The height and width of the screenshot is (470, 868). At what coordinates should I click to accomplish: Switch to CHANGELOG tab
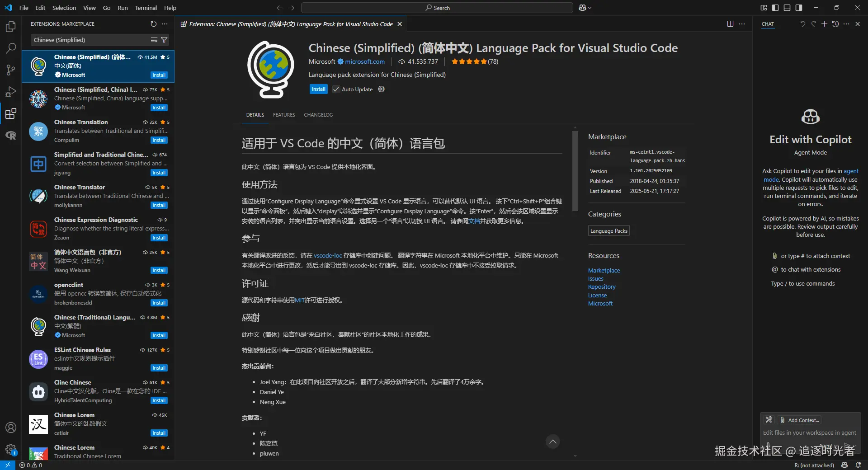318,115
